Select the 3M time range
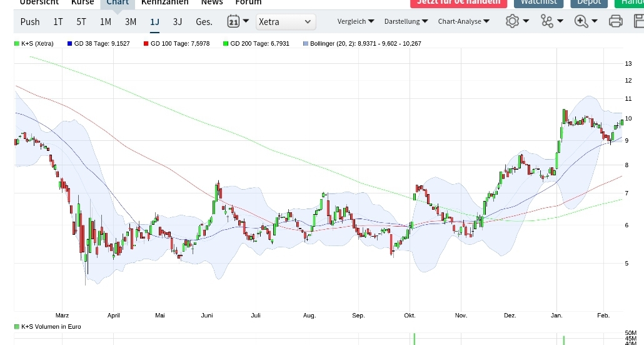This screenshot has height=345, width=644. [x=131, y=21]
